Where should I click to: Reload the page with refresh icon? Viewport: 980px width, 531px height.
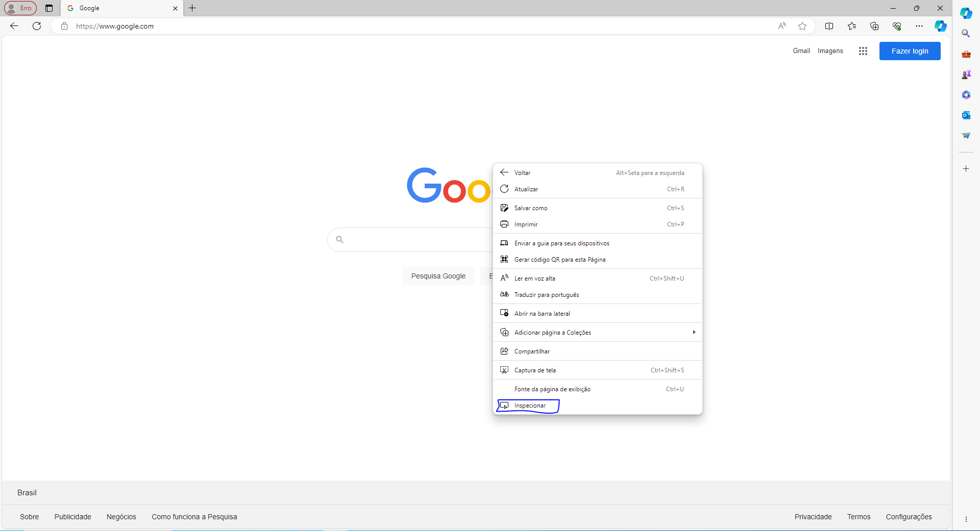pos(37,26)
